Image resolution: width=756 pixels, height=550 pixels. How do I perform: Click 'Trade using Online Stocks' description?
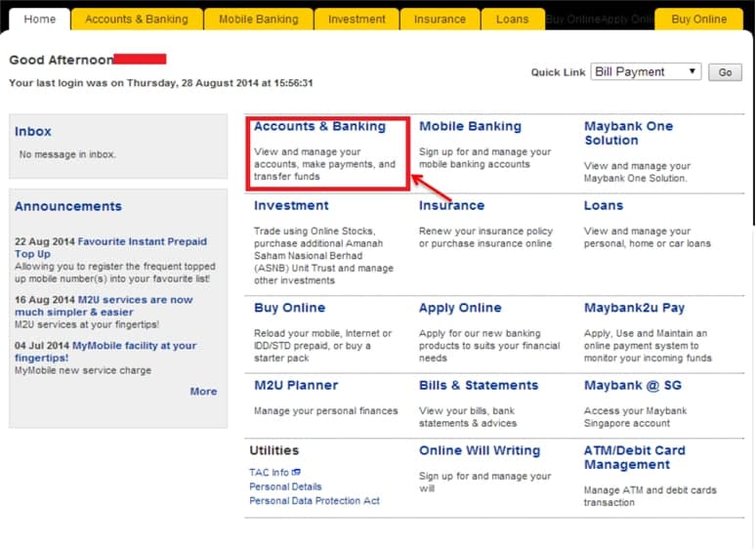(x=323, y=256)
